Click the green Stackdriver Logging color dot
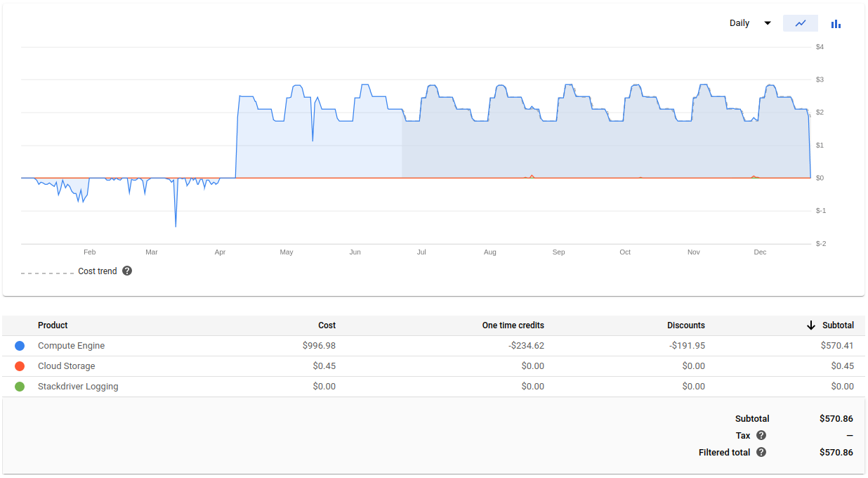Screen dimensions: 868x478 (20, 387)
